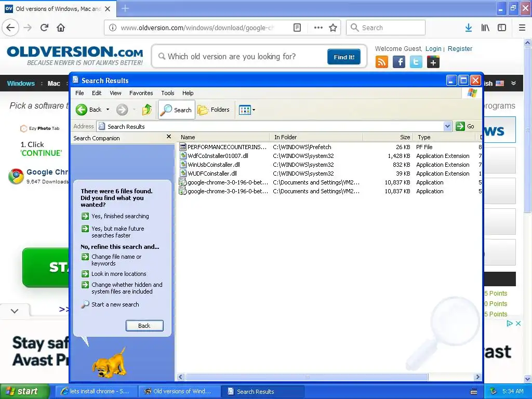The height and width of the screenshot is (399, 532).
Task: Go to Firefox home page
Action: (61, 28)
